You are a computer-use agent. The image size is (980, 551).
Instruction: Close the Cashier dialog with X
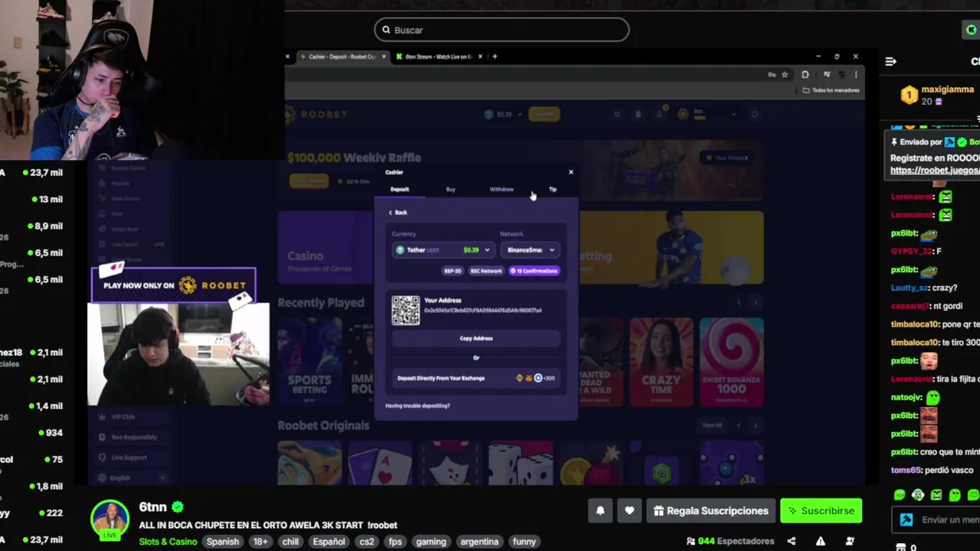[x=570, y=172]
